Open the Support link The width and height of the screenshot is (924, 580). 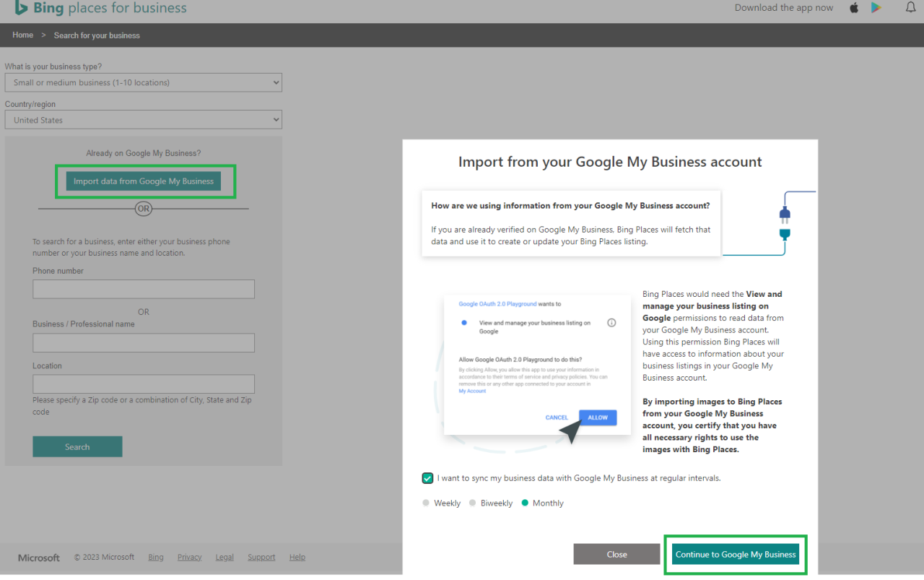[x=261, y=557]
